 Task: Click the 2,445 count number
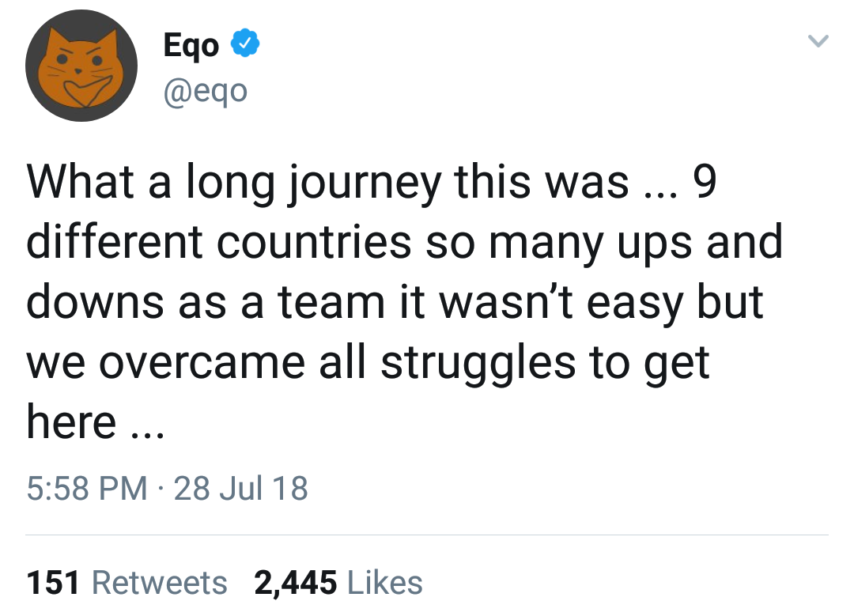(296, 583)
